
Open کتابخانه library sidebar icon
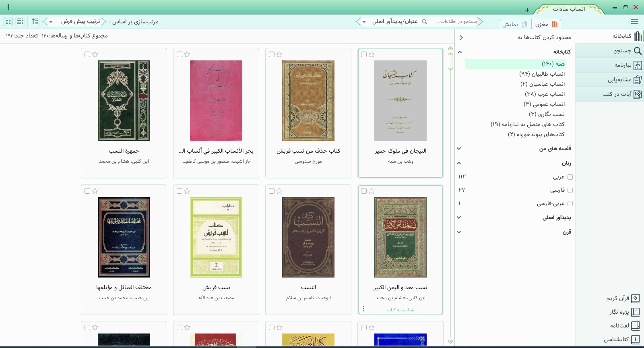click(x=638, y=36)
